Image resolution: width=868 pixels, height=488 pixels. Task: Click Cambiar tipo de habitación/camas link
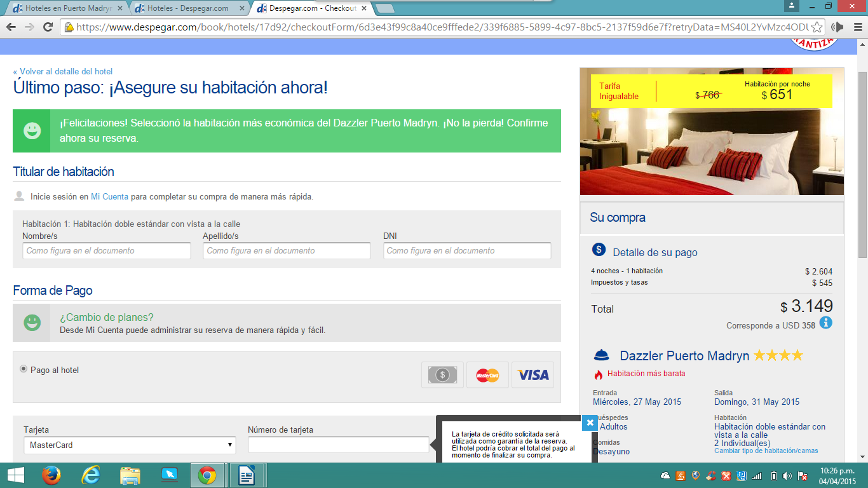(766, 451)
